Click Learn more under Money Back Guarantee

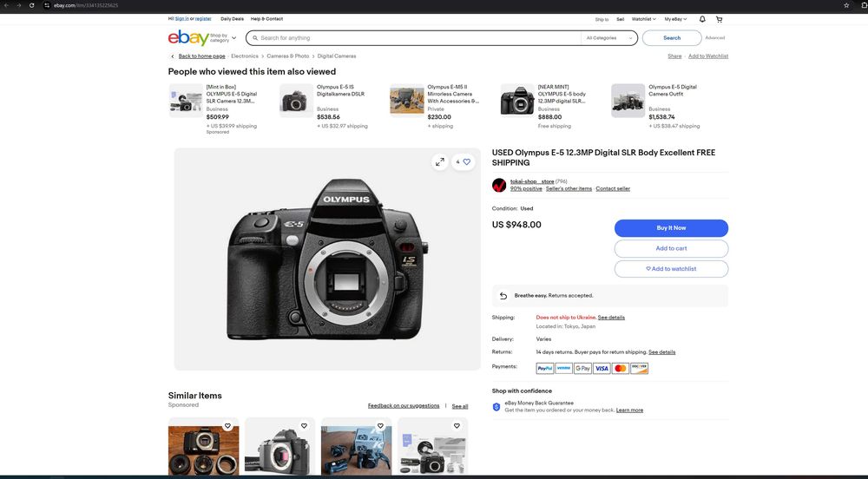(x=629, y=410)
